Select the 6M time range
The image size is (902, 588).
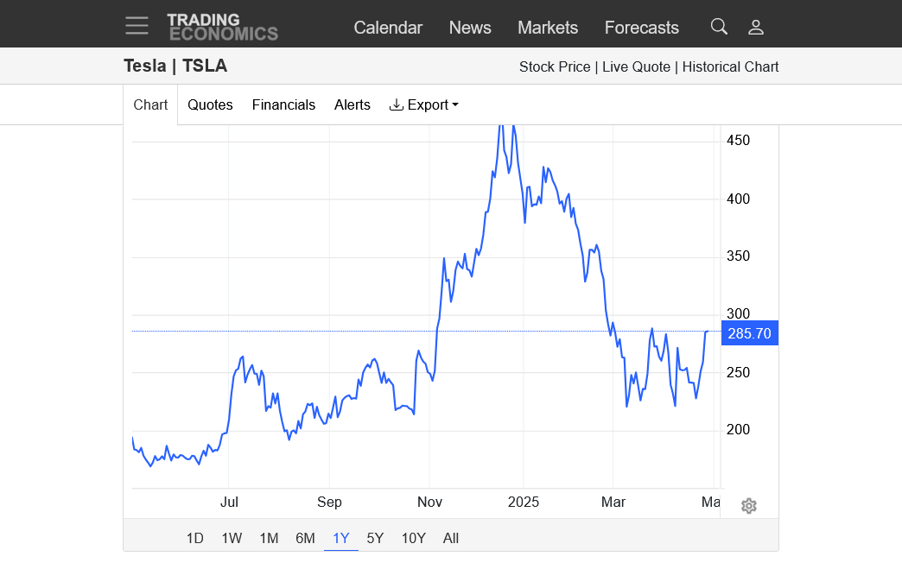[x=305, y=538]
